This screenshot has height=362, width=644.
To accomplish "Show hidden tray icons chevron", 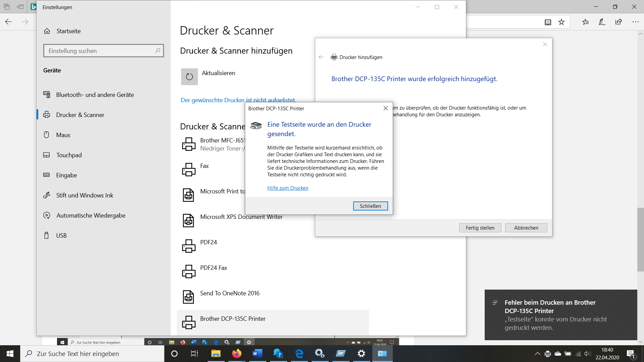I will click(537, 354).
